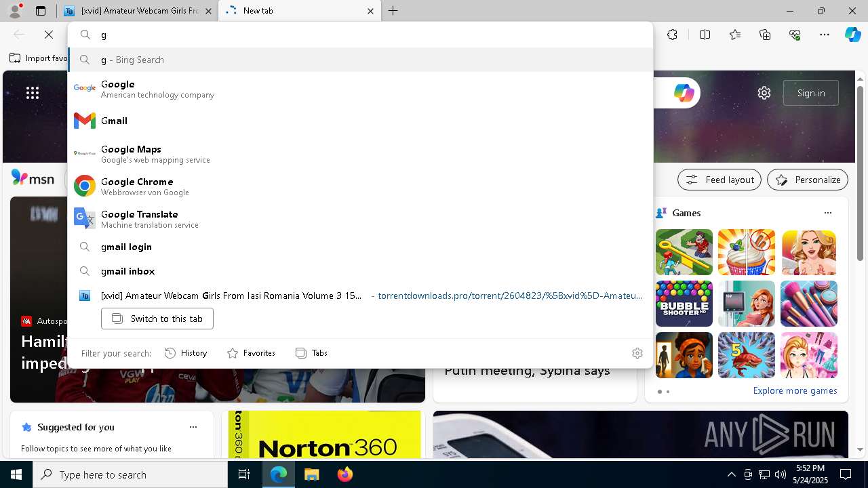Select the 'gmail inbox' suggestion
Viewport: 868px width, 488px height.
[x=360, y=271]
